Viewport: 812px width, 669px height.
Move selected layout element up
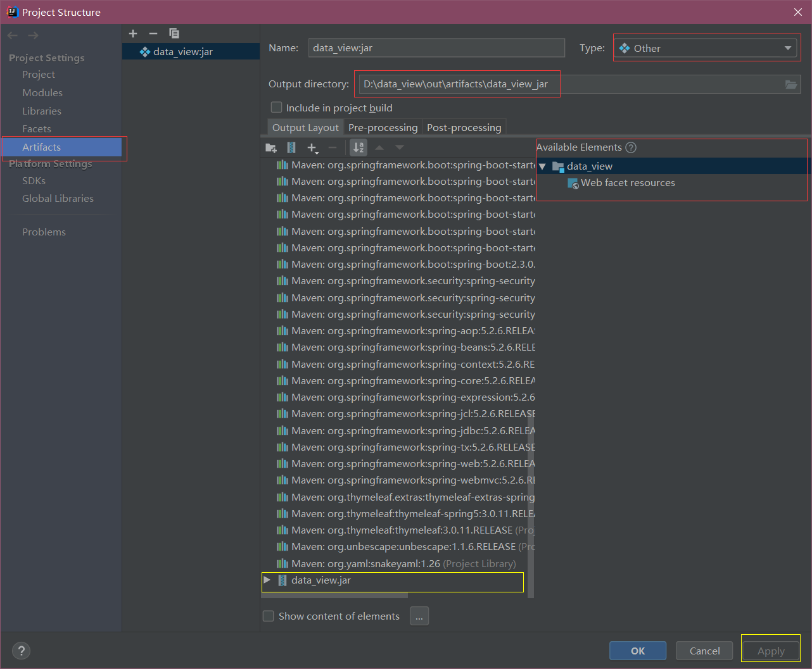pyautogui.click(x=379, y=148)
